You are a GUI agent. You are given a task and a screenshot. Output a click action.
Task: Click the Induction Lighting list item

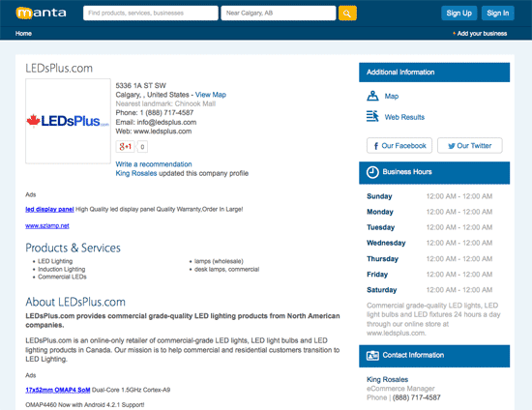tap(61, 269)
